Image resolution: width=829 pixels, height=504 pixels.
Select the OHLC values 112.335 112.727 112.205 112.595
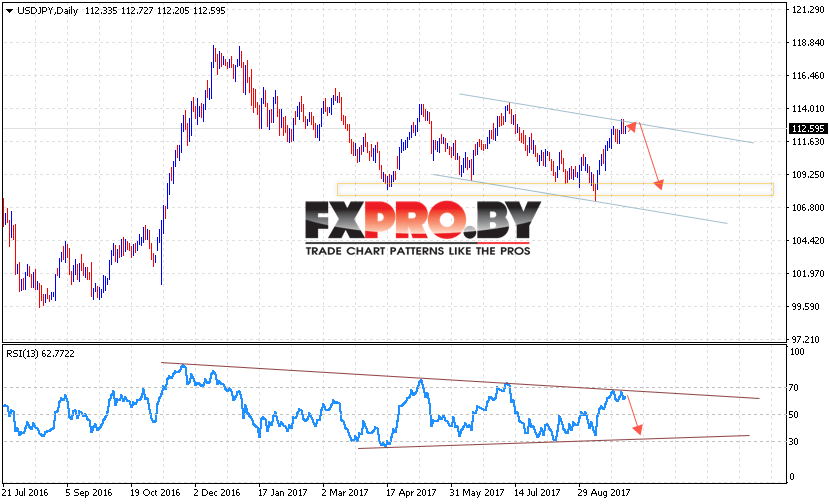pos(155,11)
